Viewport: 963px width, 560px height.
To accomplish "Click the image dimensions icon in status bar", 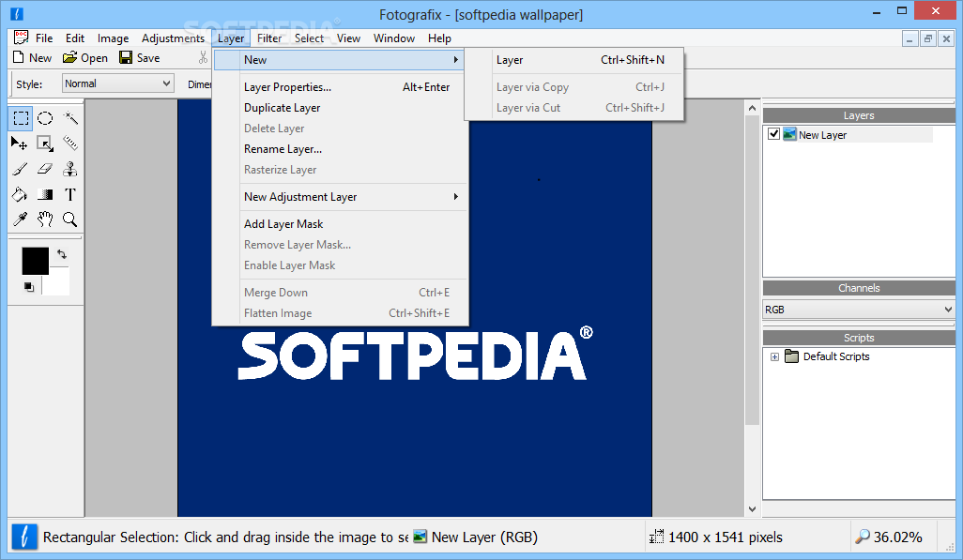I will pyautogui.click(x=656, y=537).
